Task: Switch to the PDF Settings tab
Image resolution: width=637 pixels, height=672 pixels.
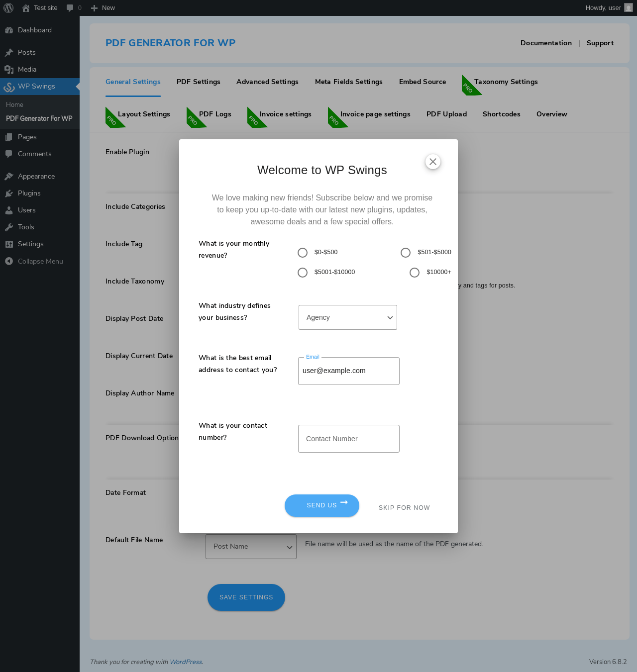Action: click(x=199, y=82)
